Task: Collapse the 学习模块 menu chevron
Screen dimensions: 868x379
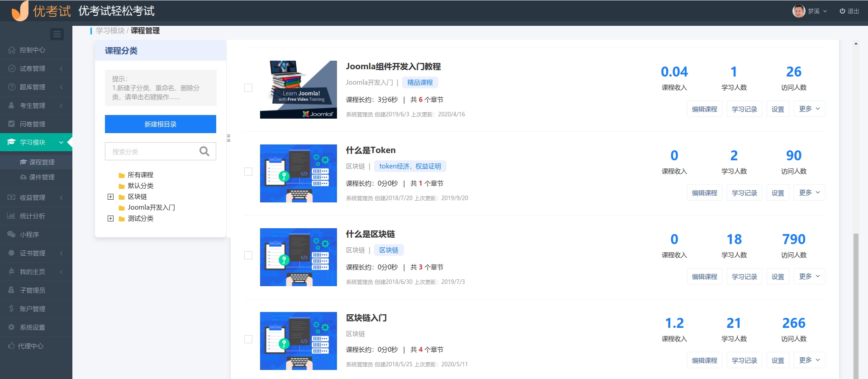Action: tap(61, 142)
